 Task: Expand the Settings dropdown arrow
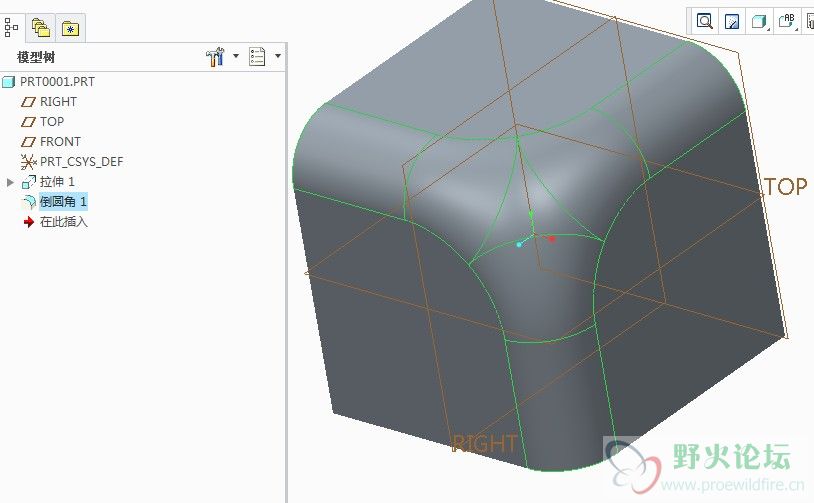[x=236, y=56]
